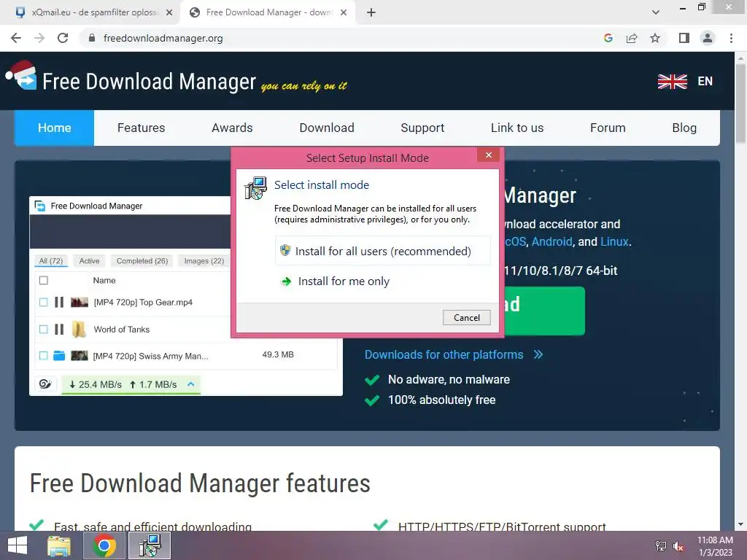This screenshot has width=747, height=560.
Task: Open a new browser tab
Action: click(371, 12)
